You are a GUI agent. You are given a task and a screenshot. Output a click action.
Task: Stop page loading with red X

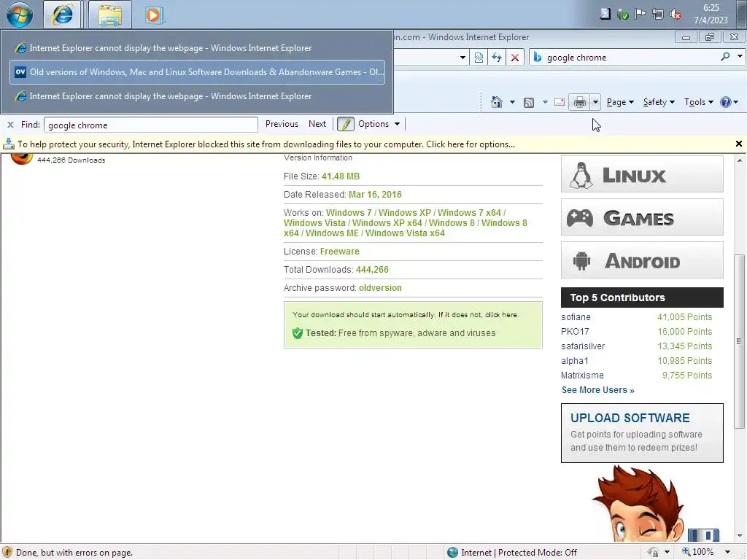[515, 58]
